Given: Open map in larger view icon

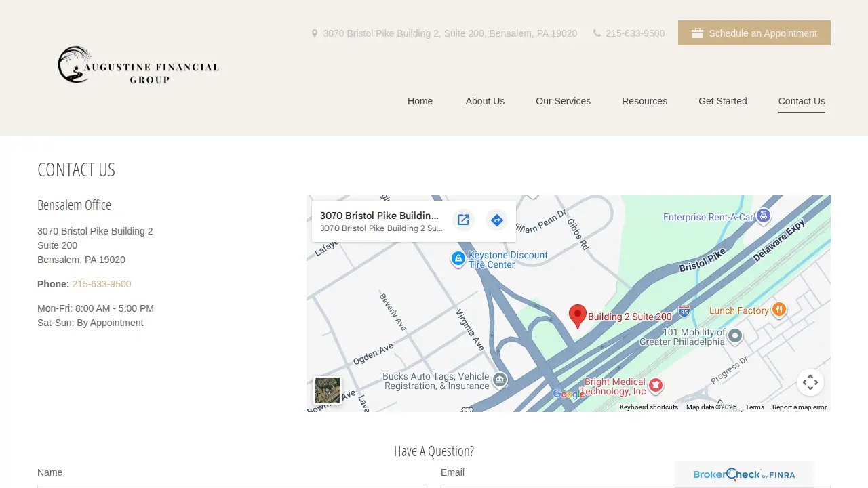Looking at the screenshot, I should pyautogui.click(x=463, y=220).
